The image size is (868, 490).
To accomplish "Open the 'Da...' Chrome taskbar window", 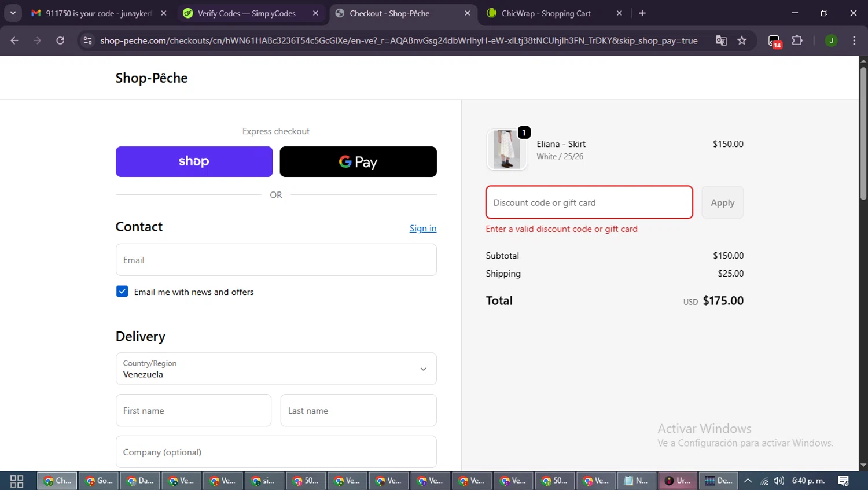I will click(x=140, y=481).
